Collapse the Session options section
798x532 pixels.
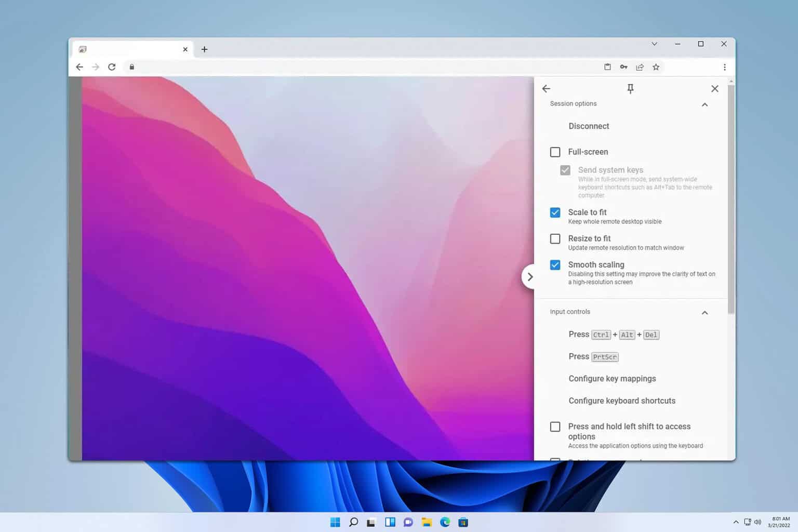(704, 104)
